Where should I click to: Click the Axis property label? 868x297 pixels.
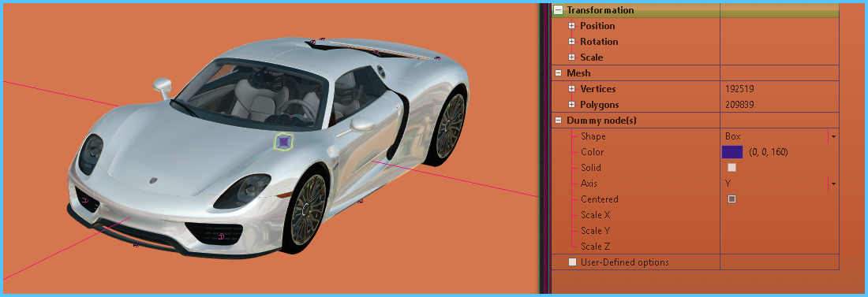589,184
